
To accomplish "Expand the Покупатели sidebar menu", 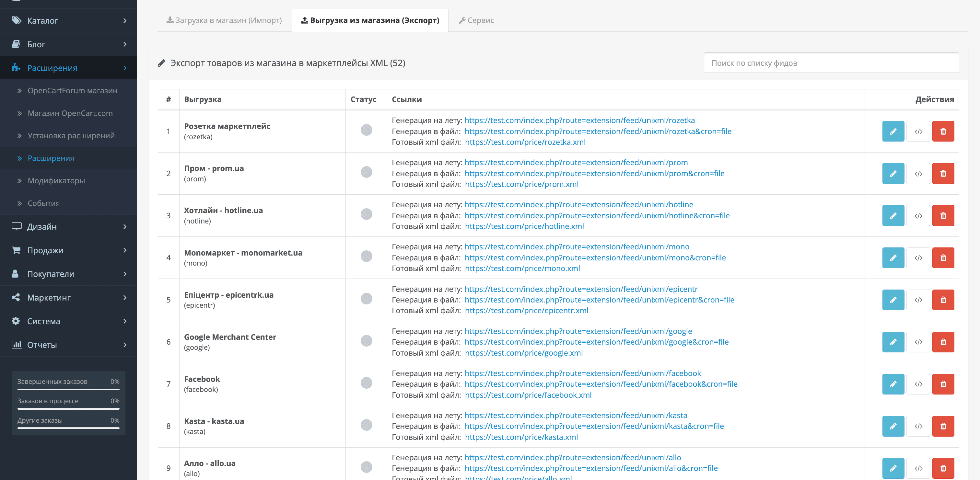I will [x=68, y=274].
